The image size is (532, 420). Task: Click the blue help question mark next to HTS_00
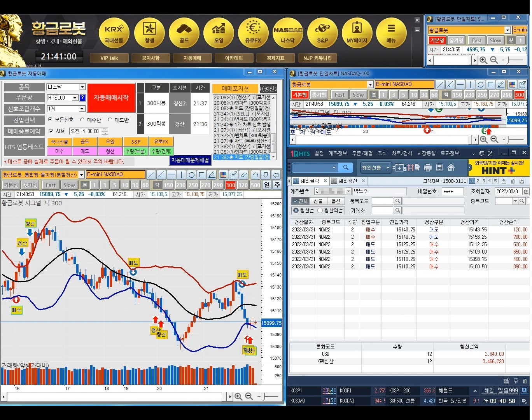pos(82,98)
